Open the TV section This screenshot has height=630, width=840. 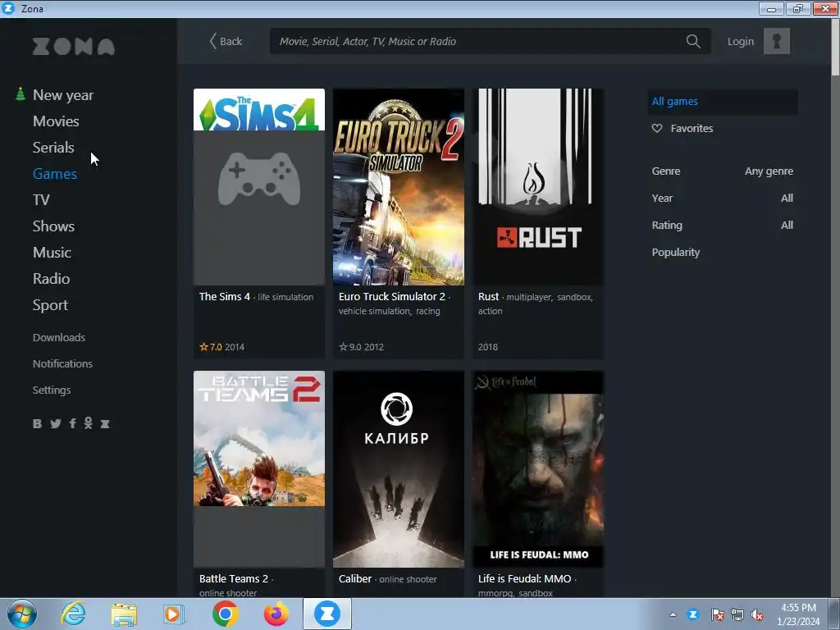pos(41,200)
